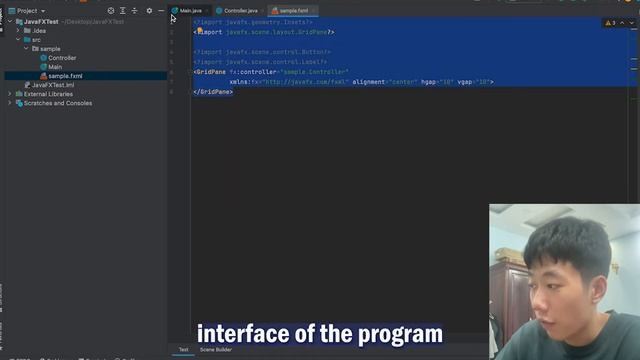Collapse the sample package

point(26,49)
